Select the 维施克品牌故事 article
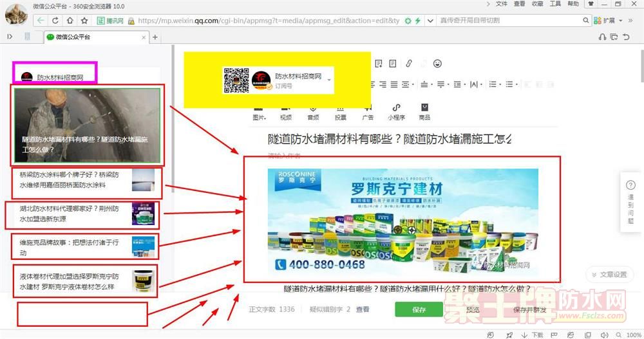Image resolution: width=644 pixels, height=339 pixels. coord(87,248)
